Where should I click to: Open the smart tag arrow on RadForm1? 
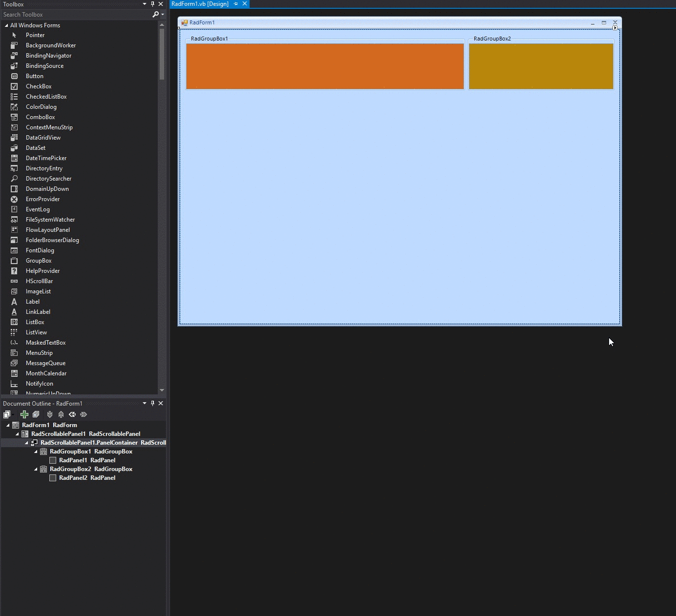pos(615,28)
